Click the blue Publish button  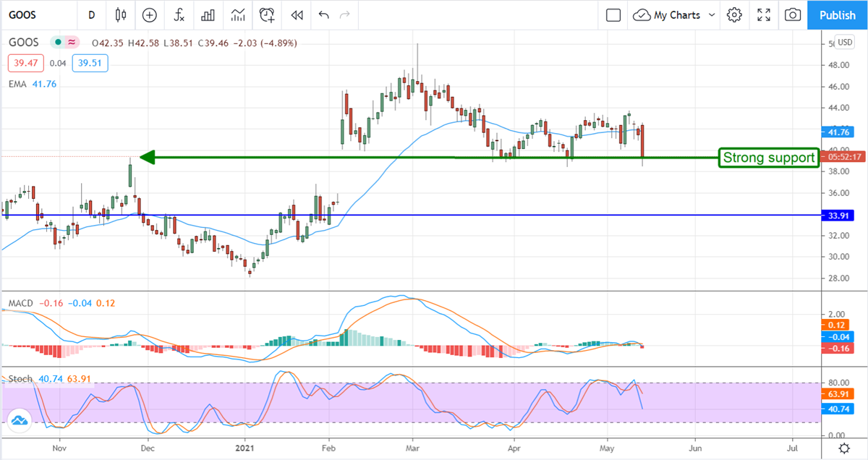click(838, 14)
